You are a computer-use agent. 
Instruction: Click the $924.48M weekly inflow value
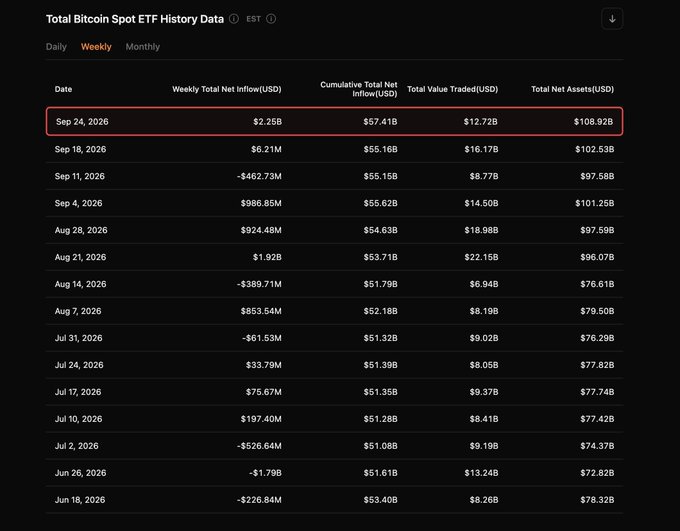(261, 230)
